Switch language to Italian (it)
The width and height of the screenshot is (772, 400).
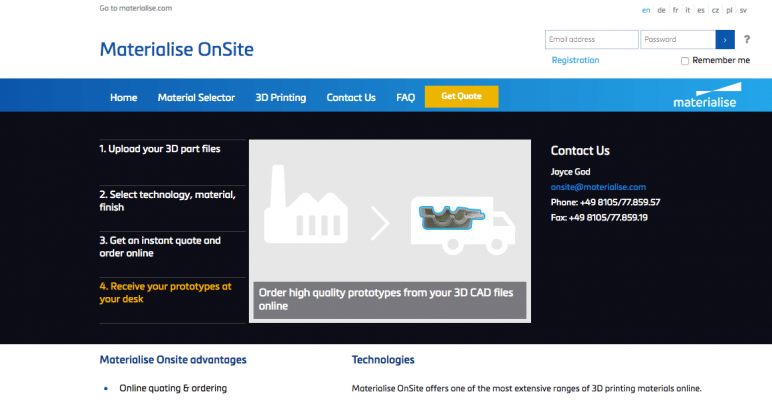[x=688, y=10]
